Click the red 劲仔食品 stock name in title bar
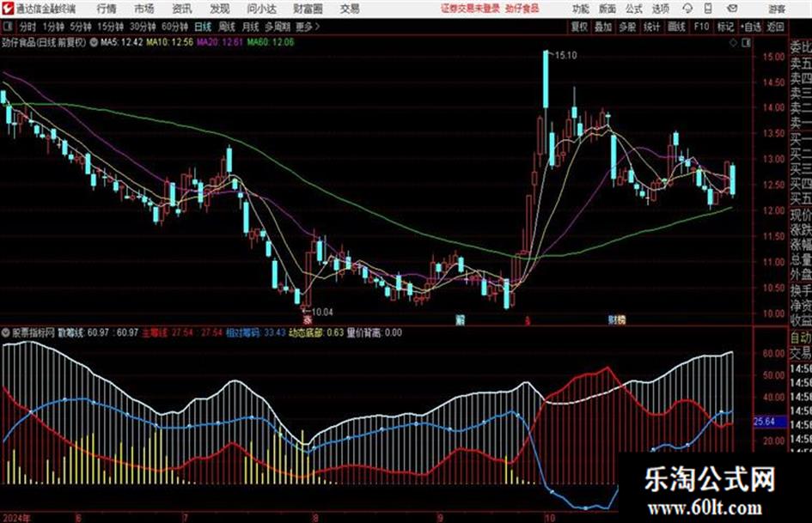Image resolution: width=812 pixels, height=523 pixels. tap(522, 9)
